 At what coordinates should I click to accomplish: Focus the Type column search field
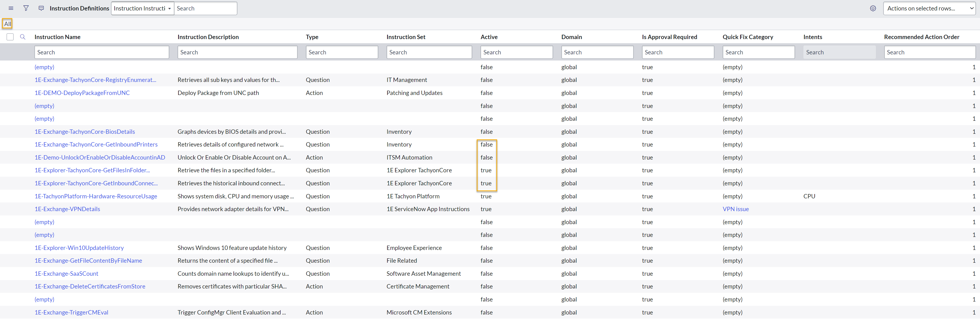pyautogui.click(x=342, y=53)
